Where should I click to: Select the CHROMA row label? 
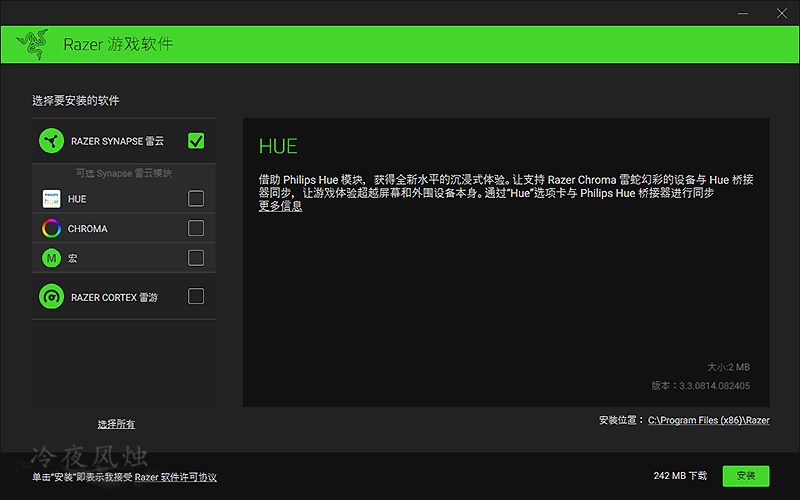88,229
